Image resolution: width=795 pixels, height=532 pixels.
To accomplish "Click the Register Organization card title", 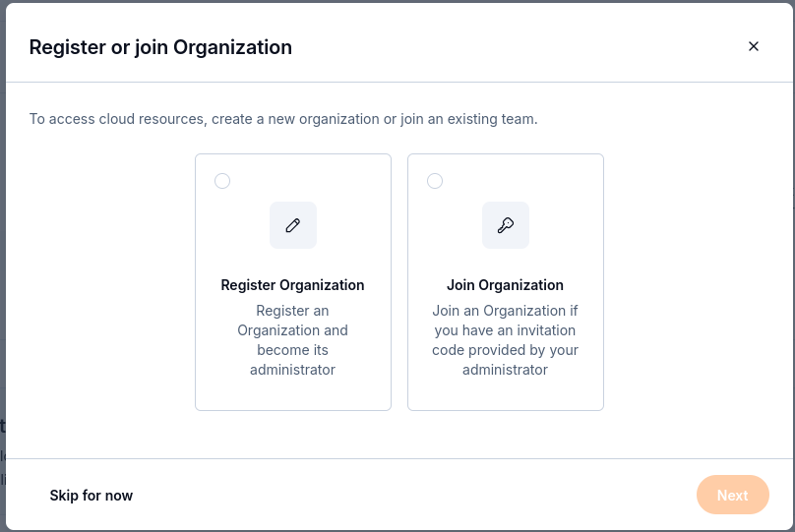I will coord(292,285).
